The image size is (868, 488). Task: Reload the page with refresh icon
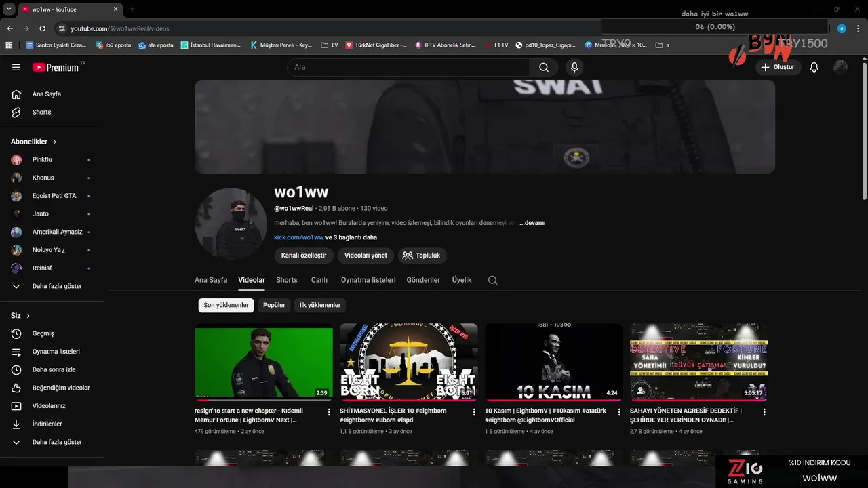(x=42, y=28)
